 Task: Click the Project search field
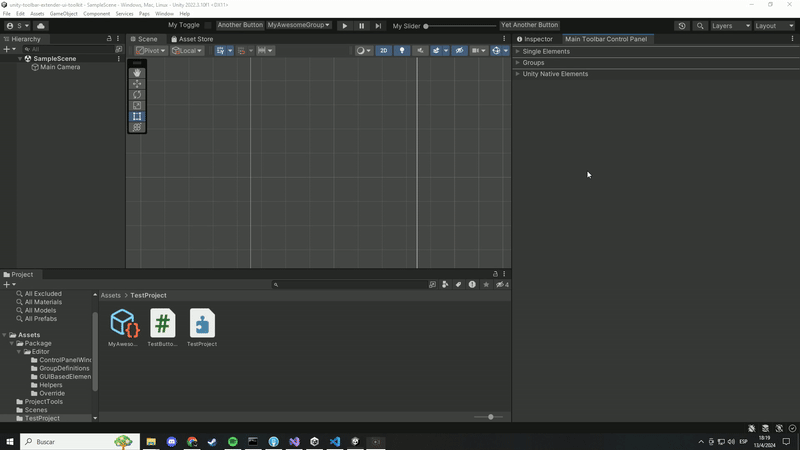click(x=349, y=284)
